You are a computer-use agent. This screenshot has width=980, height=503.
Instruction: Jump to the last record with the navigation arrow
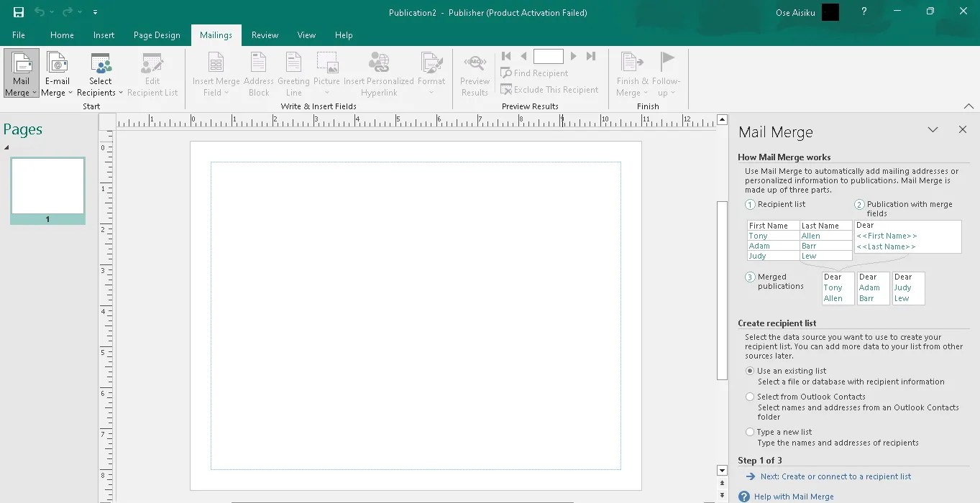(x=590, y=55)
